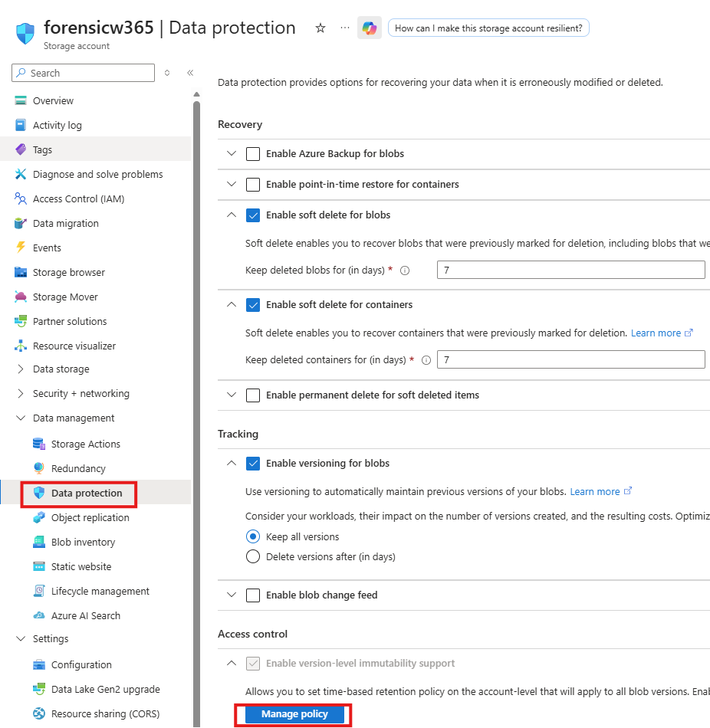The image size is (710, 728).
Task: Uncheck Enable soft delete for containers
Action: pyautogui.click(x=253, y=304)
